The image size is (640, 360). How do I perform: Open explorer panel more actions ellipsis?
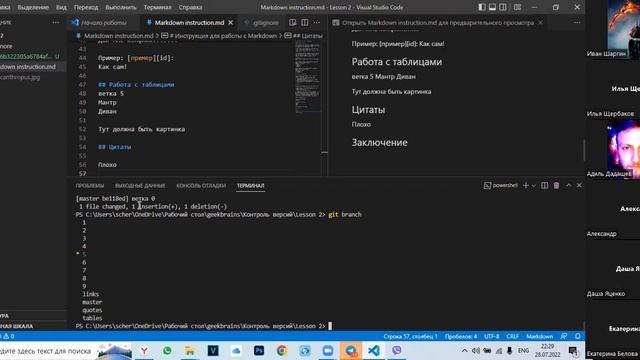coord(56,22)
